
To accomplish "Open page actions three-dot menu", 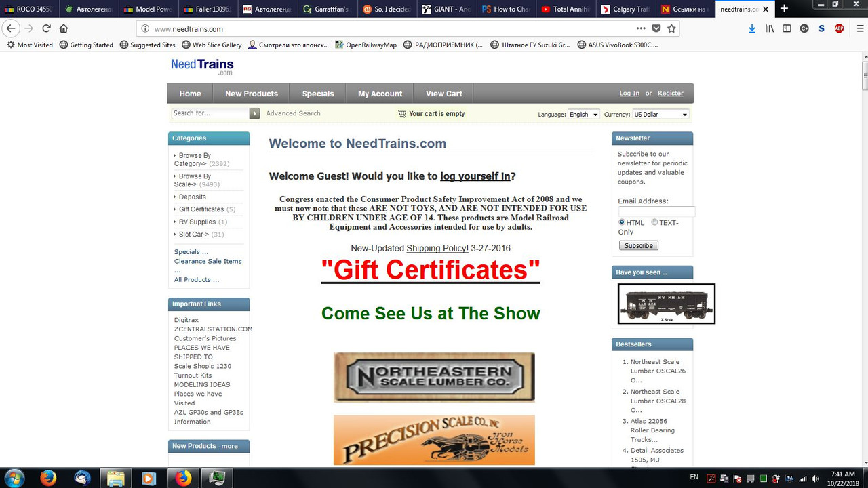I will [x=641, y=28].
